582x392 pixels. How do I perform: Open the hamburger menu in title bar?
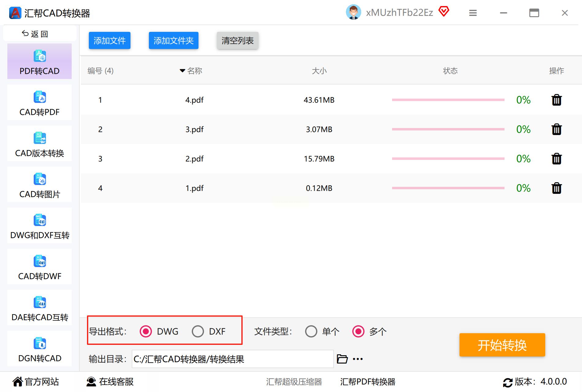473,13
